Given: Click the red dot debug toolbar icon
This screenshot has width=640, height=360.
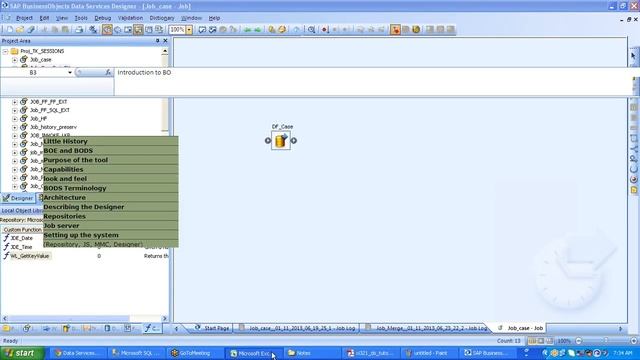Looking at the screenshot, I should [325, 29].
